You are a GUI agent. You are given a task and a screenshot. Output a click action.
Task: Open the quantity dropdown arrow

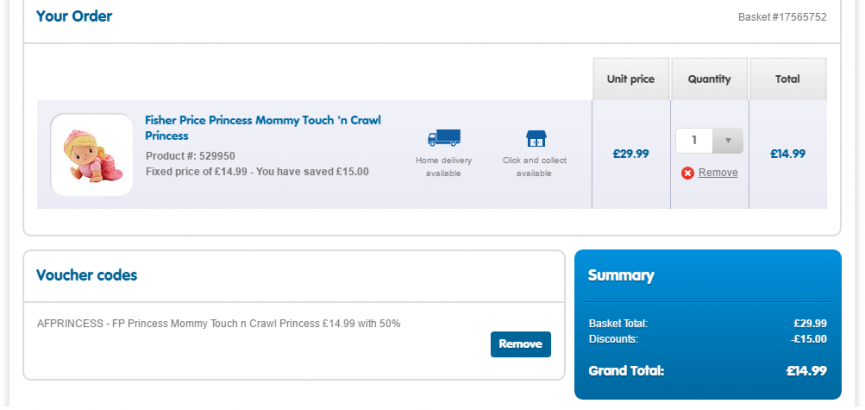tap(728, 141)
